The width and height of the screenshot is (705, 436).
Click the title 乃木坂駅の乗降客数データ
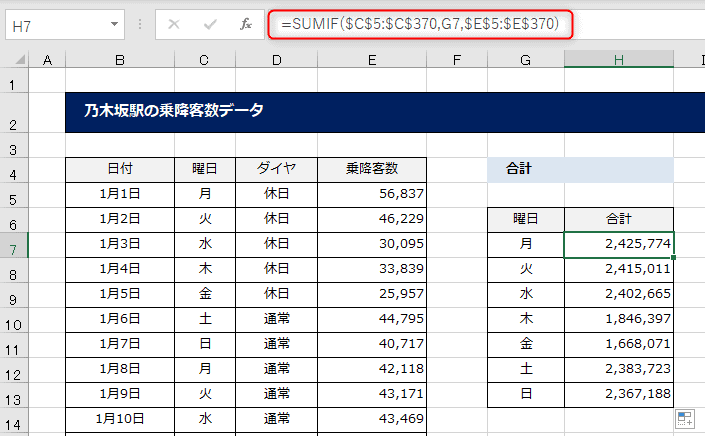click(x=174, y=110)
